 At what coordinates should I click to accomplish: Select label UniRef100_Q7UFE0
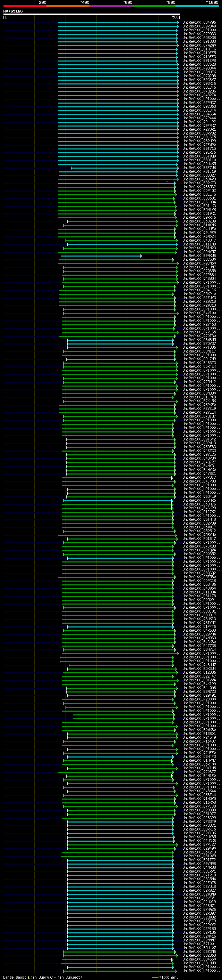(x=199, y=753)
